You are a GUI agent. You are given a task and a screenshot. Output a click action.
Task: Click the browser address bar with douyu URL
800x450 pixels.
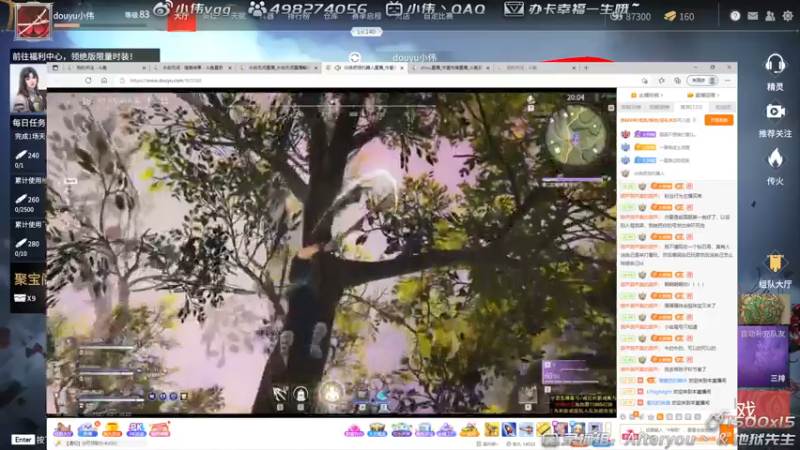click(378, 81)
